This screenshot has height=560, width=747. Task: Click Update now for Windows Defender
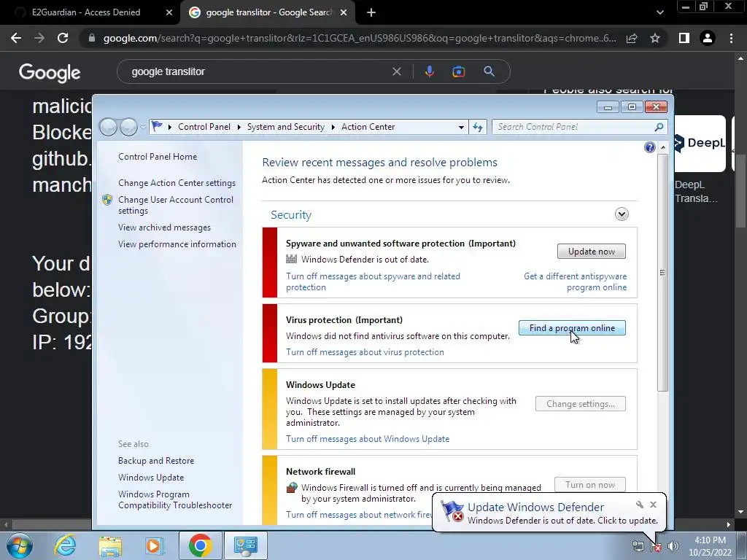coord(591,252)
